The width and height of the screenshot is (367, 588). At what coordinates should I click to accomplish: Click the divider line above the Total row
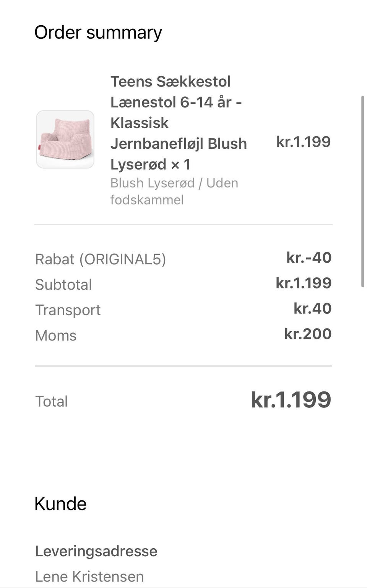coord(183,366)
